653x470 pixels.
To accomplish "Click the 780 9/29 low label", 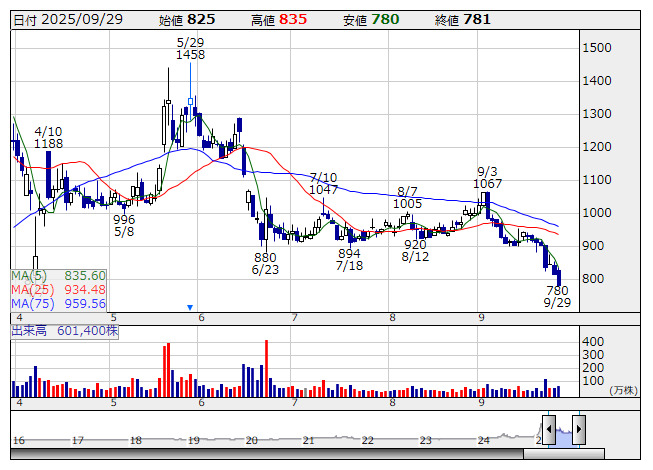I will [557, 296].
